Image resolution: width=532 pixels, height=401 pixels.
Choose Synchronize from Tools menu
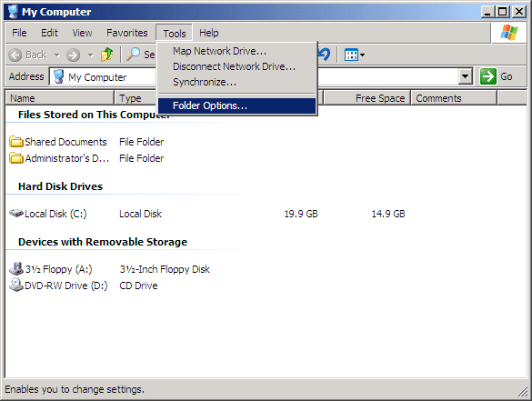click(x=236, y=82)
